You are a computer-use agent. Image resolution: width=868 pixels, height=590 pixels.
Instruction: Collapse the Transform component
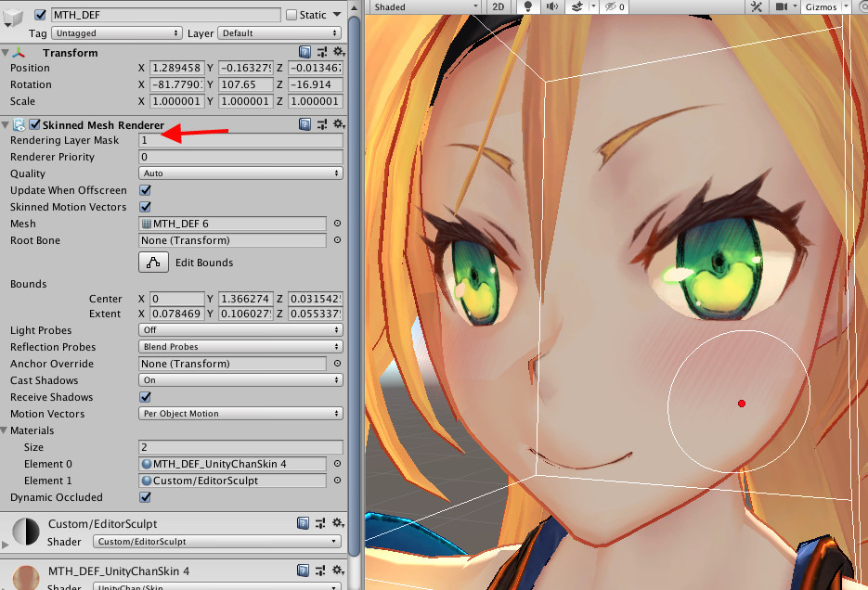5,53
